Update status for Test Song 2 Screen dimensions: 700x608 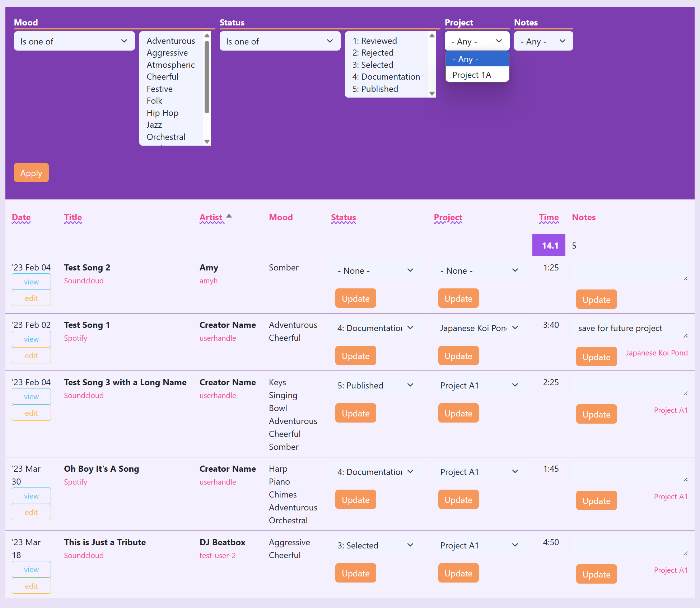[x=356, y=298]
